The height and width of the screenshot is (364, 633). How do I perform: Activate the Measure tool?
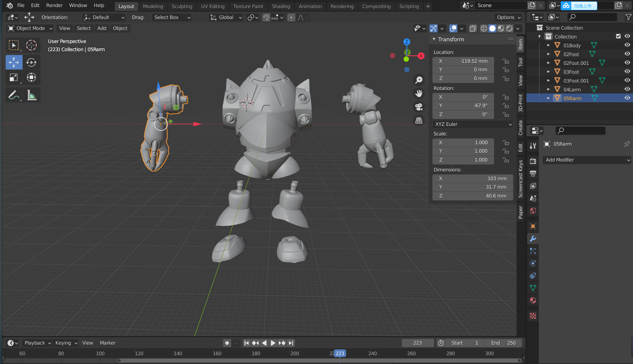[31, 95]
